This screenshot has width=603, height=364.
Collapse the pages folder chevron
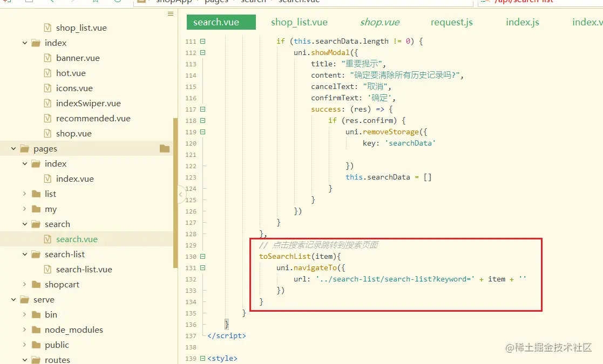click(13, 149)
